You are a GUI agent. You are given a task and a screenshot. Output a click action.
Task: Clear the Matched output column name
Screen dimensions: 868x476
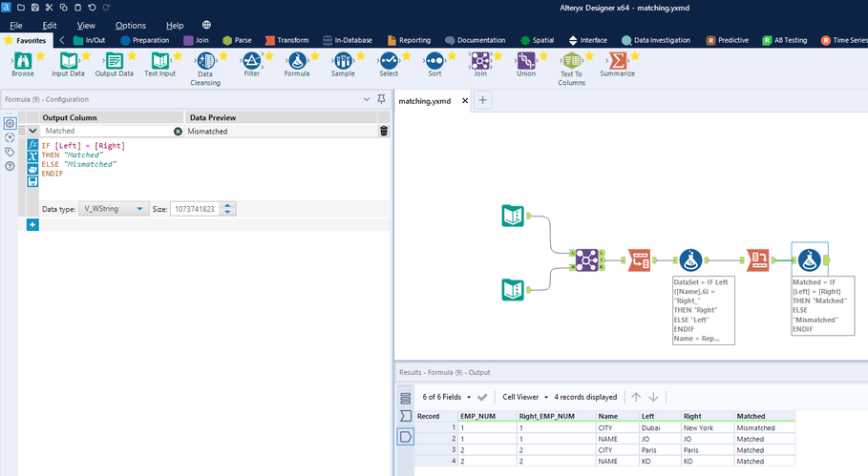point(178,131)
